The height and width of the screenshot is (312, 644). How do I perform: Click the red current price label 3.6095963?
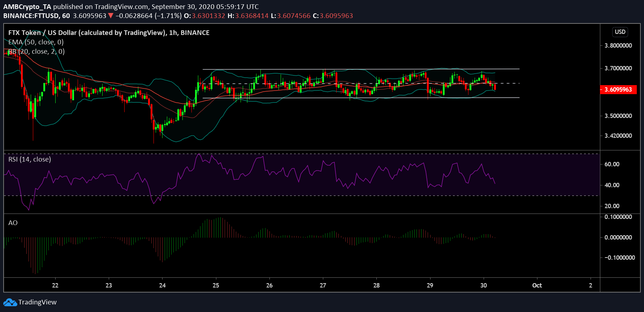[x=618, y=89]
